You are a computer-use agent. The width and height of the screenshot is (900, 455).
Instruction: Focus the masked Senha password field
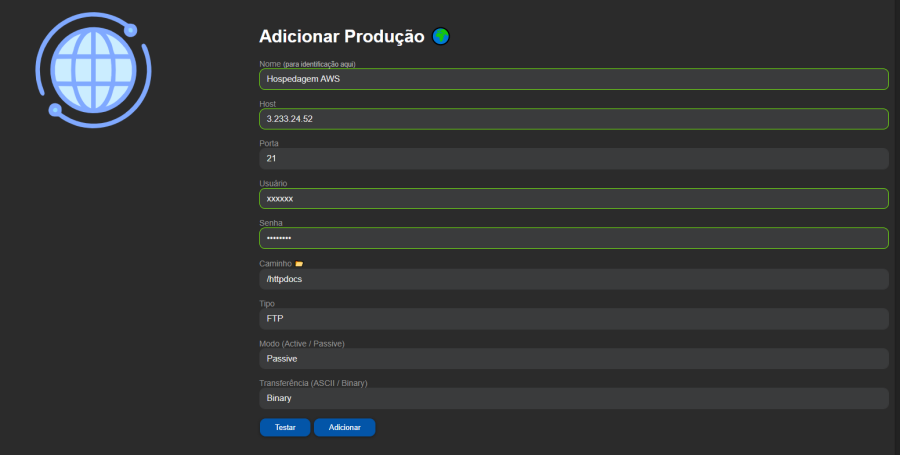coord(573,239)
